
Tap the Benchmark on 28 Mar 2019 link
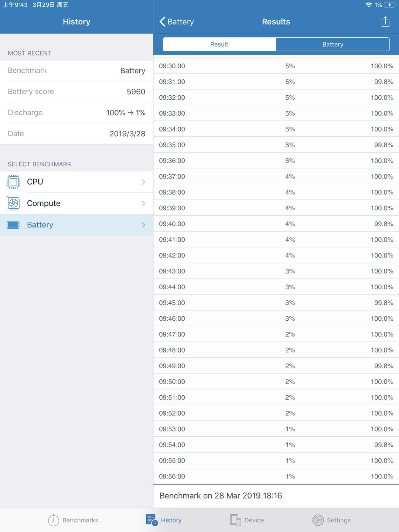[x=220, y=495]
